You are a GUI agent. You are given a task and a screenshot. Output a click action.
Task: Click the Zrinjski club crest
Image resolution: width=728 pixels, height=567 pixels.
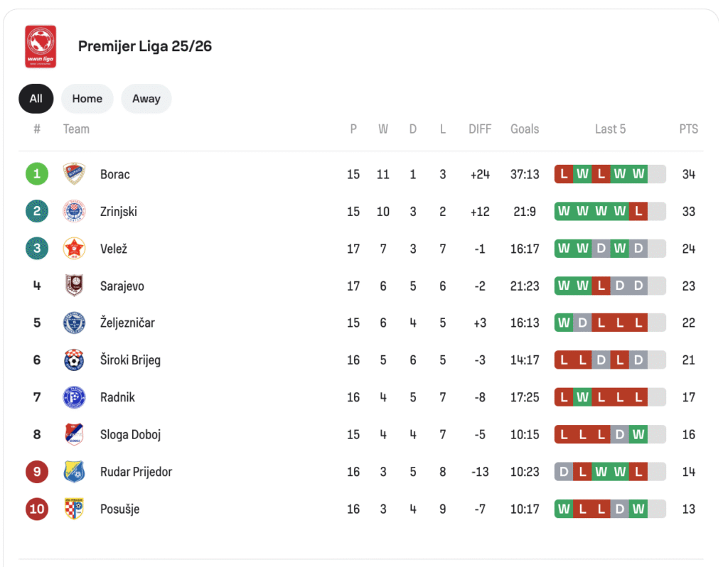(x=74, y=212)
